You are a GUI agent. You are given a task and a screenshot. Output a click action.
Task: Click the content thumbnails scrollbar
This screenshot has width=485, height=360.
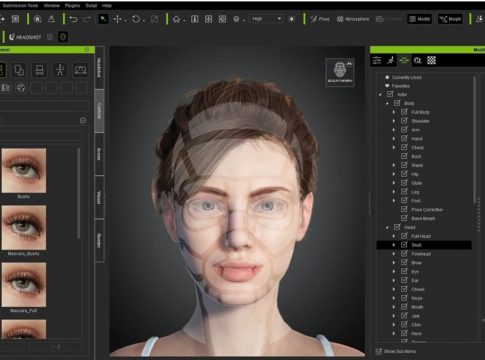(x=79, y=193)
